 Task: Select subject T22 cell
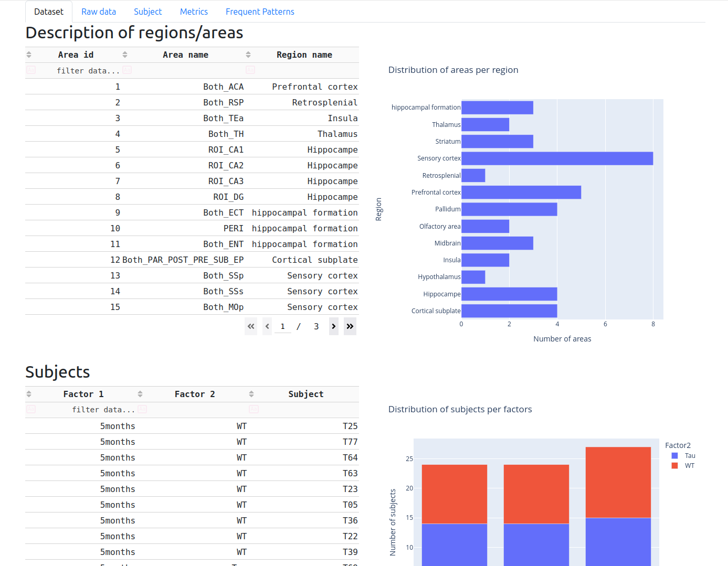[303, 536]
